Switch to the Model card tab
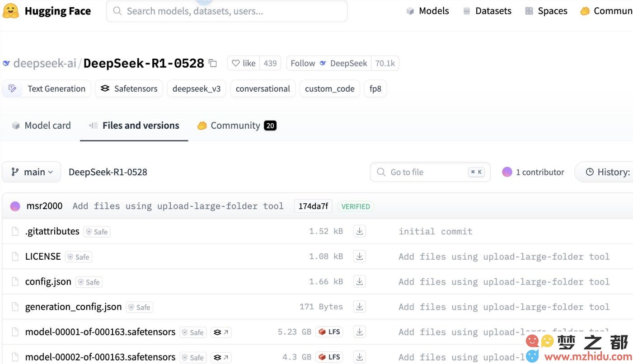The width and height of the screenshot is (633, 364). tap(41, 126)
